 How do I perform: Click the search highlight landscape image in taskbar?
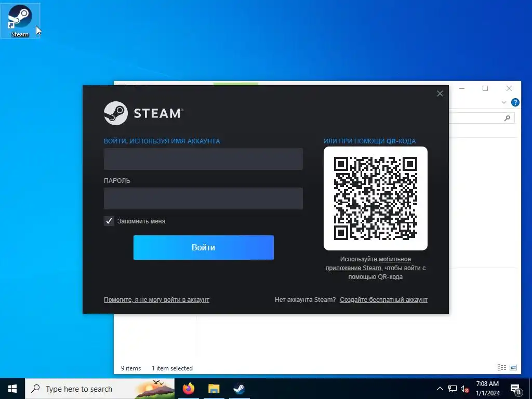(x=154, y=389)
